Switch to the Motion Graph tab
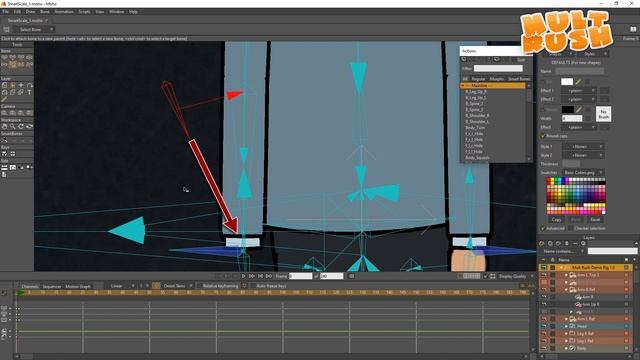This screenshot has height=360, width=640. (x=78, y=287)
